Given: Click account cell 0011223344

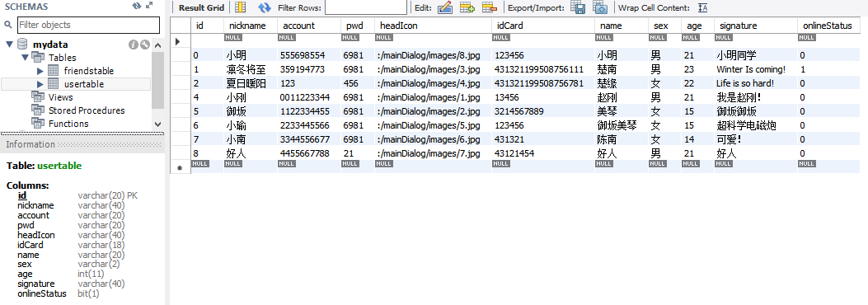Looking at the screenshot, I should click(309, 97).
